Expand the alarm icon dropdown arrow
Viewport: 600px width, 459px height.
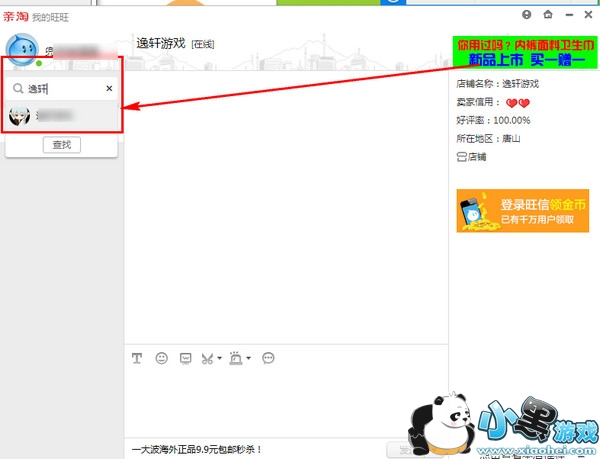click(248, 358)
